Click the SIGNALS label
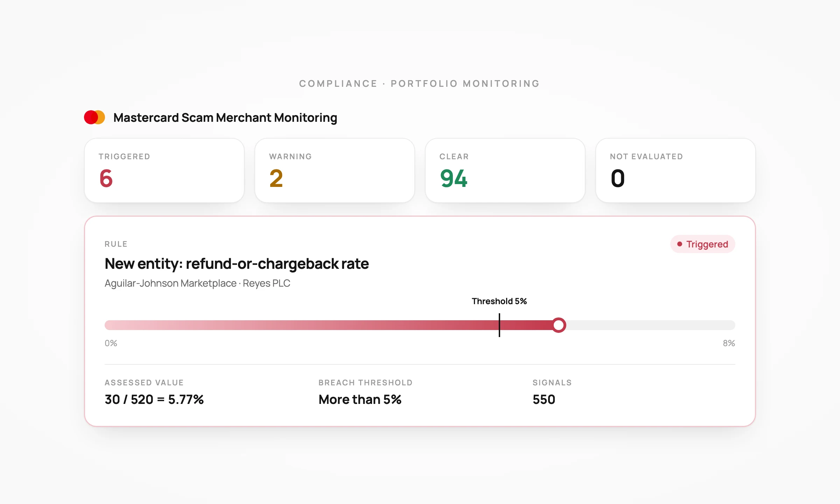 (552, 383)
